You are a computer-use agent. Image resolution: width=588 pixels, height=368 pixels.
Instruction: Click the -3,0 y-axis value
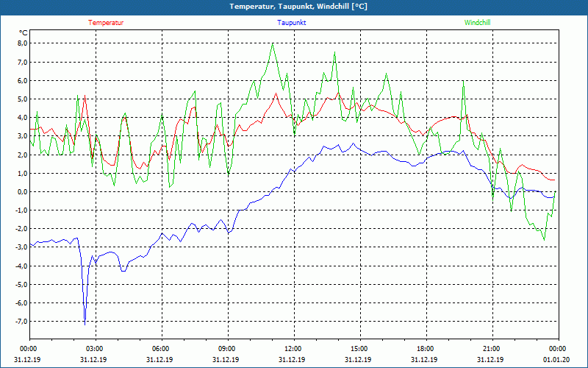(x=22, y=247)
